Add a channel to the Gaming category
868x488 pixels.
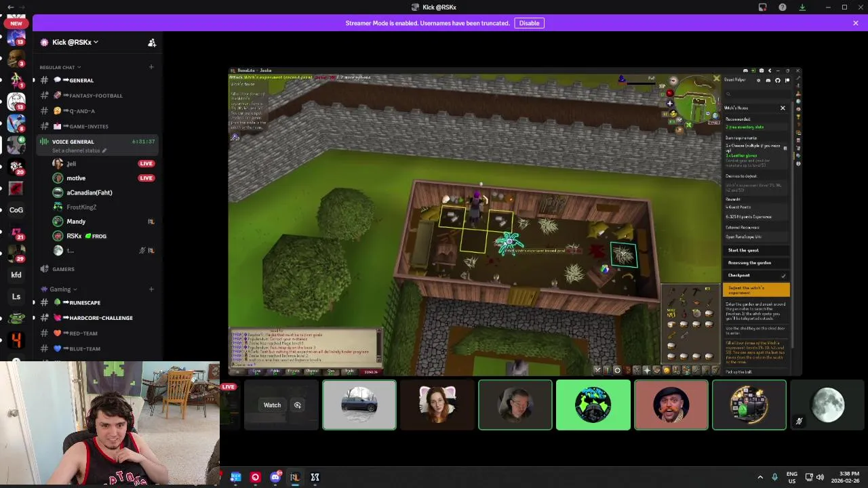(151, 289)
